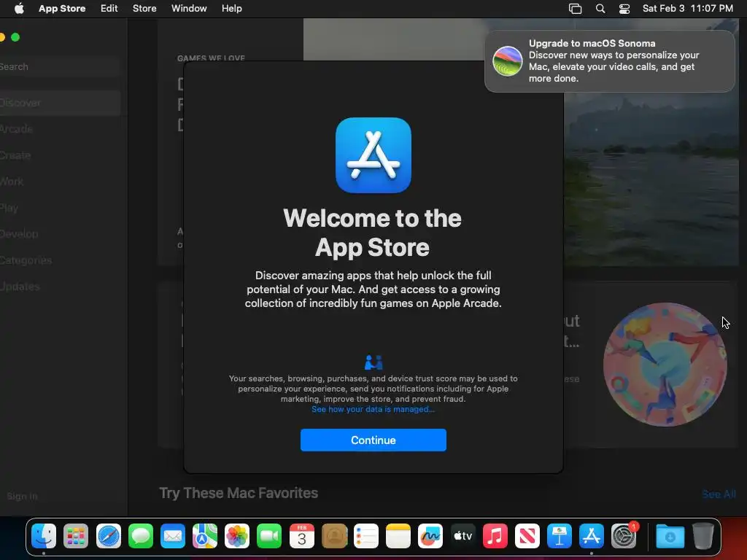Open Maps from the Dock
747x560 pixels.
coord(205,536)
